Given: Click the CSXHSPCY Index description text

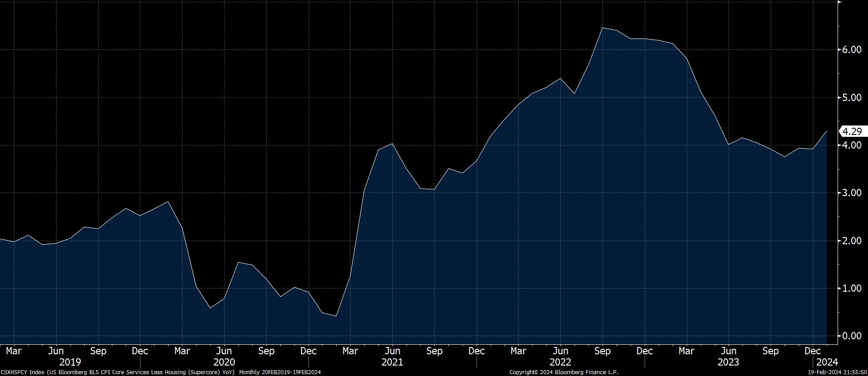Looking at the screenshot, I should pos(118,372).
